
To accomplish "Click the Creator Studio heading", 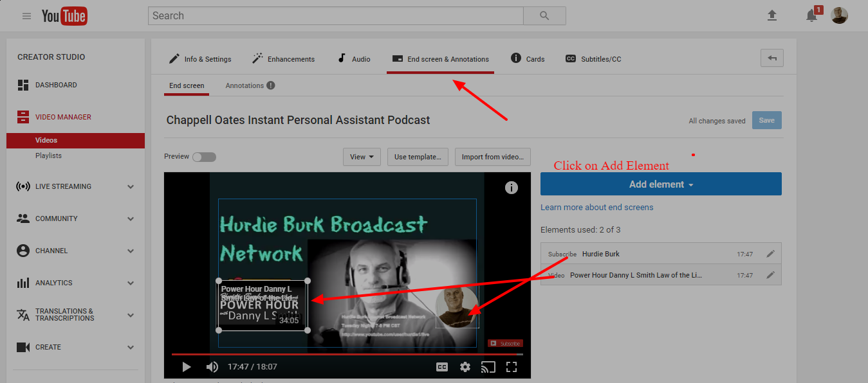I will (x=51, y=57).
